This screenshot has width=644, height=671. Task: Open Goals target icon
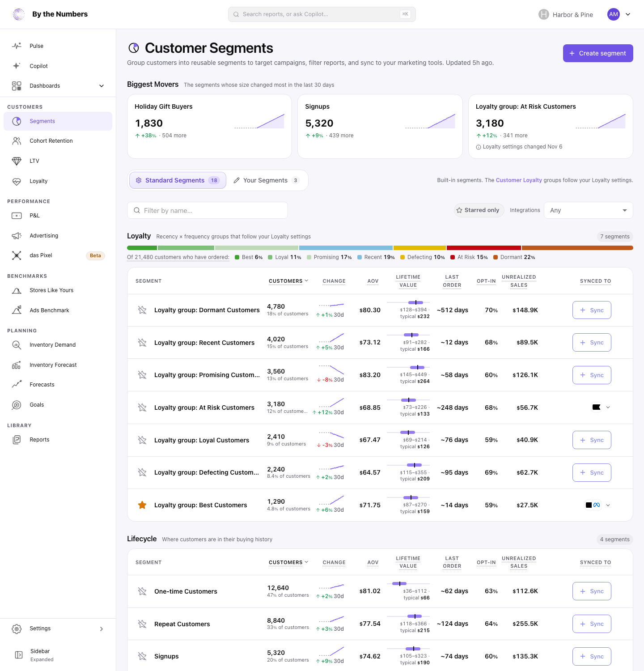point(17,405)
